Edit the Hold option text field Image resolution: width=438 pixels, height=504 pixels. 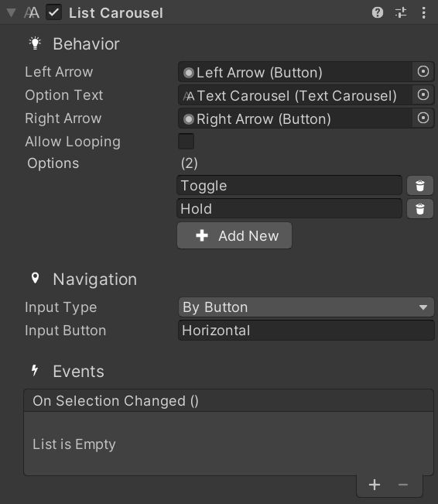pyautogui.click(x=289, y=208)
